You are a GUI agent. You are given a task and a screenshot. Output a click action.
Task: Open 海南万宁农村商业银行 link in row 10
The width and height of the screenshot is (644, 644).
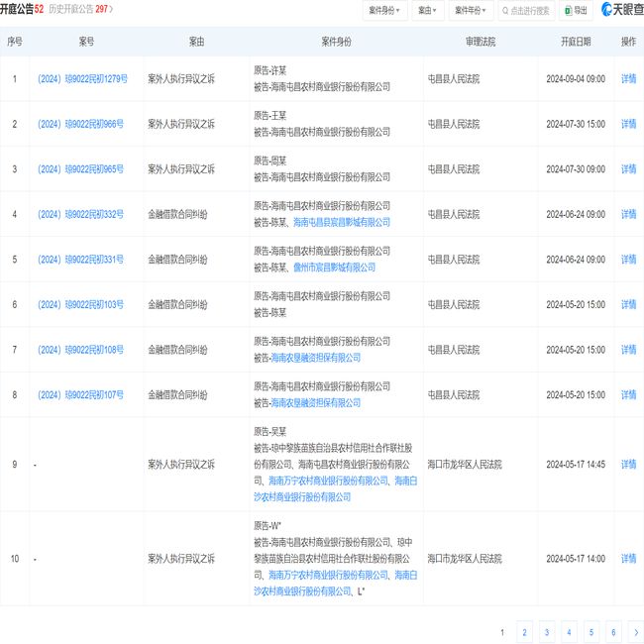(x=328, y=576)
